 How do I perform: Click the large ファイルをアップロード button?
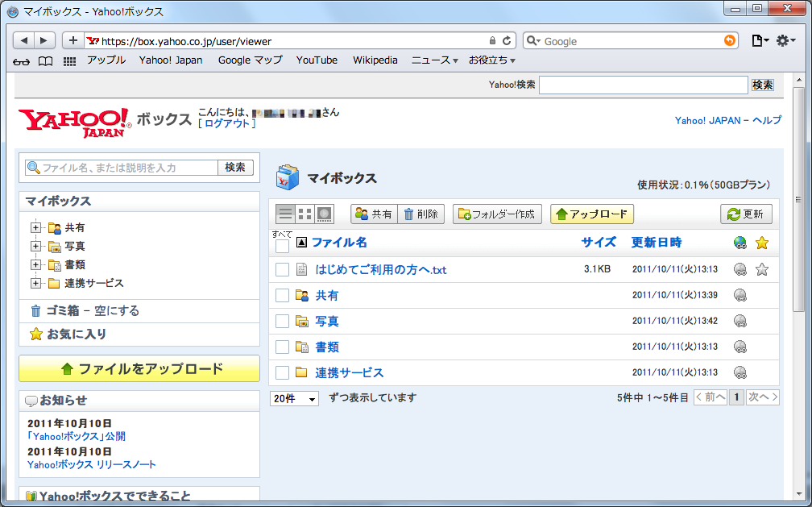(x=139, y=368)
